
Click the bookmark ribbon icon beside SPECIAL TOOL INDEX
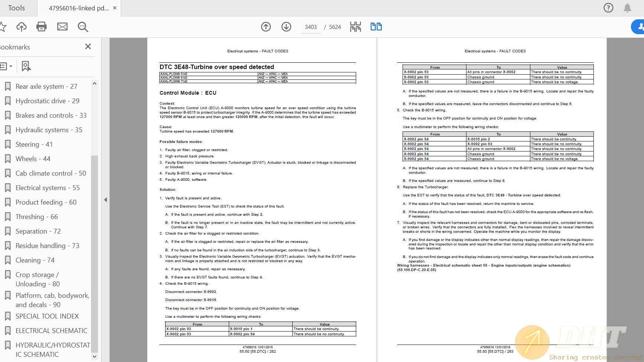[7, 316]
